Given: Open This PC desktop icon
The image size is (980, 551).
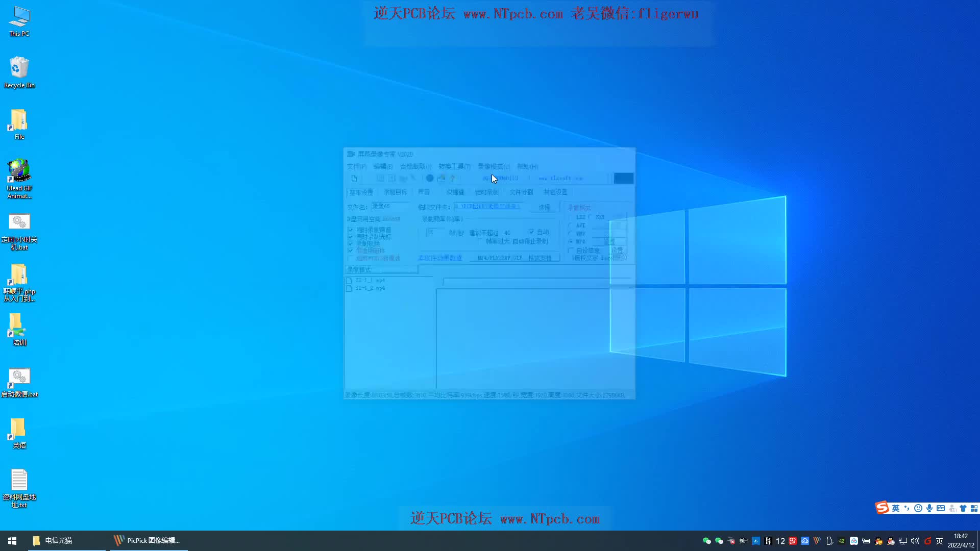Looking at the screenshot, I should pyautogui.click(x=19, y=21).
